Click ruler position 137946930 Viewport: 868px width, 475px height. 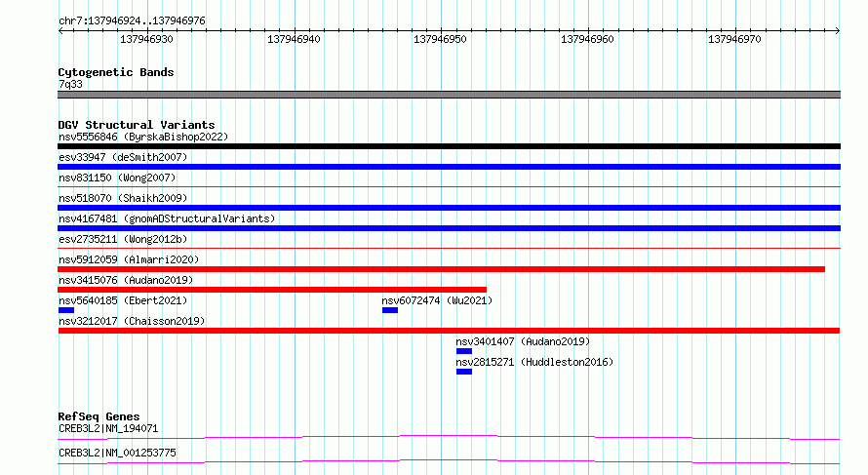pyautogui.click(x=146, y=39)
